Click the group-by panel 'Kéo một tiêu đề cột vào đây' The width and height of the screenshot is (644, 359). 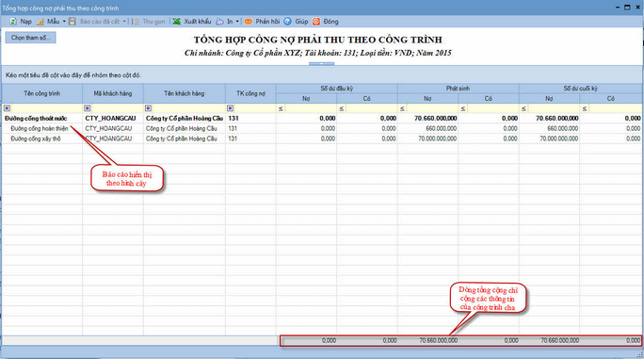click(x=322, y=75)
